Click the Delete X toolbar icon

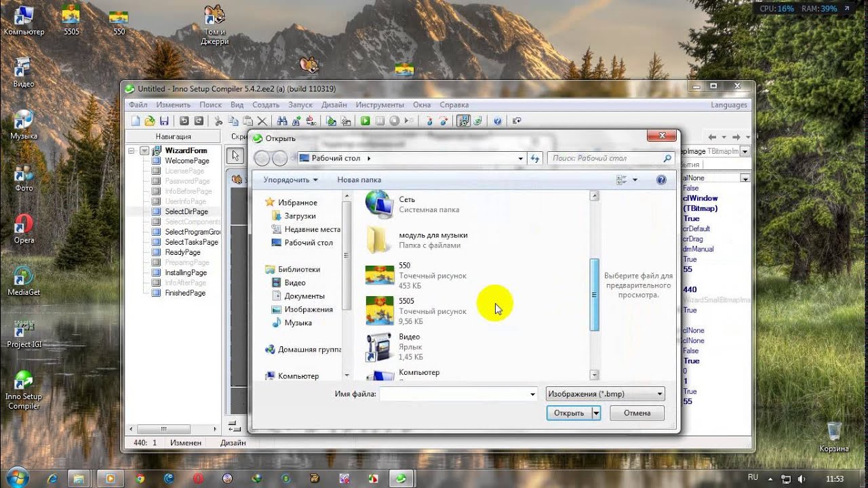click(262, 121)
